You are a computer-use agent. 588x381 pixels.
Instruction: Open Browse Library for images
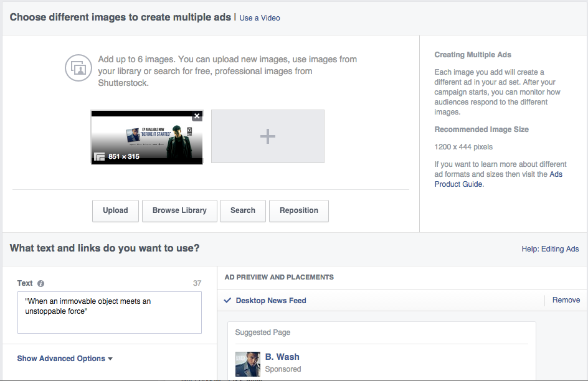coord(179,210)
